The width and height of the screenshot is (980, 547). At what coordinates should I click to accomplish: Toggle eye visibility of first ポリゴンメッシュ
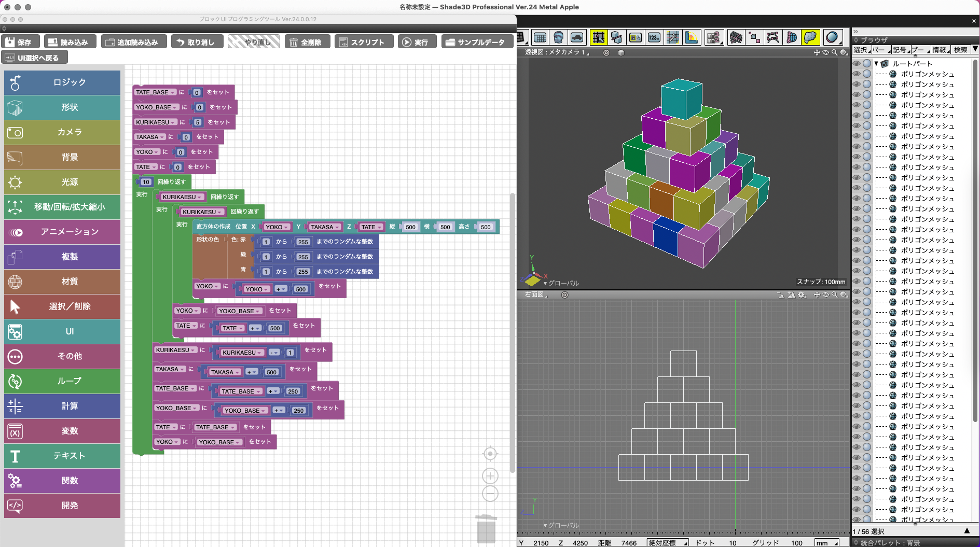[857, 74]
